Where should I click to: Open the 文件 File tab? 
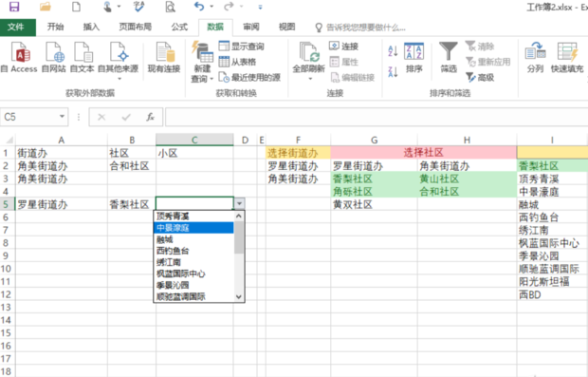16,27
